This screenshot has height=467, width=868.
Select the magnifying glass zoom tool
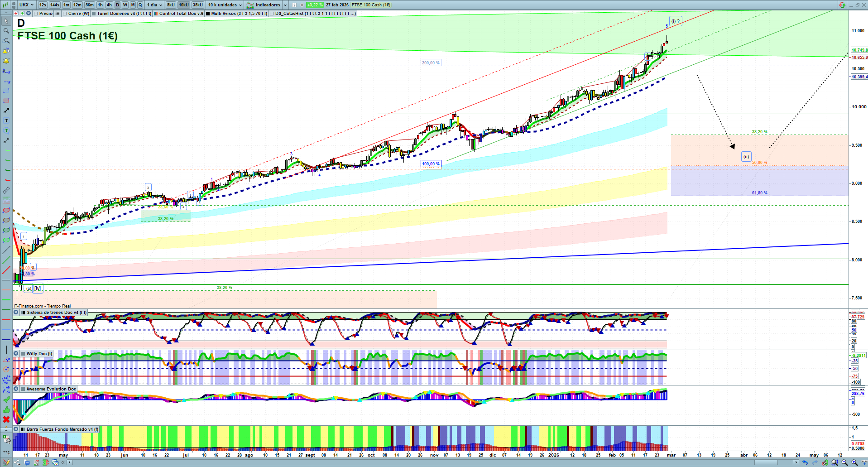tap(6, 31)
